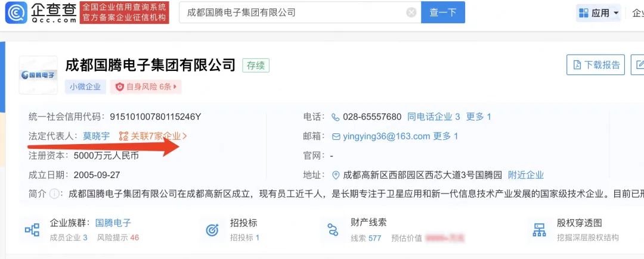
Task: Open legal representative 莫晓宇 profile
Action: [x=97, y=136]
